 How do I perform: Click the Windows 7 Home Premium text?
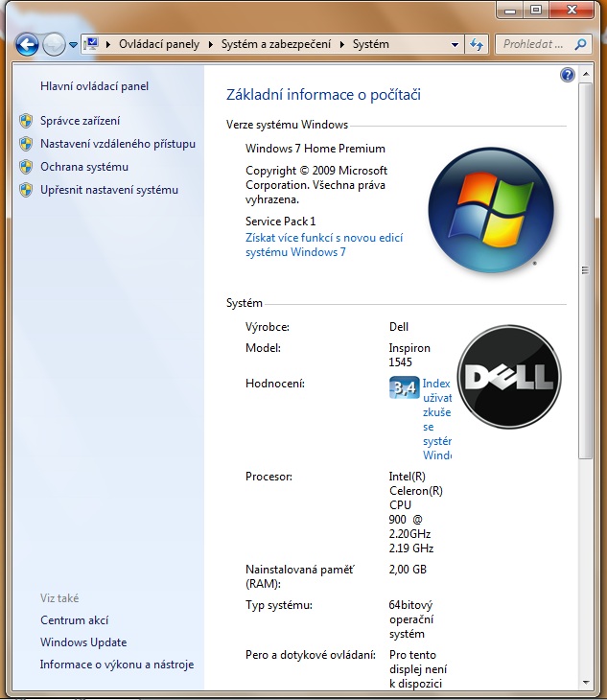click(x=315, y=149)
